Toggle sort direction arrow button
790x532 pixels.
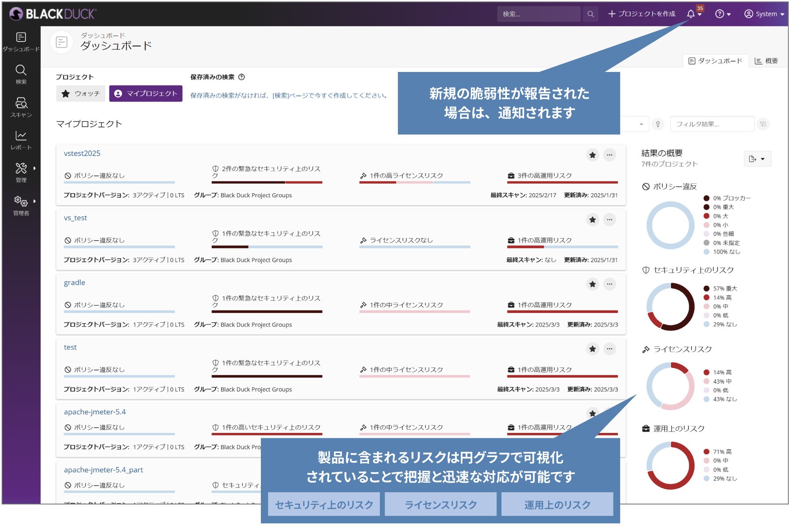pos(658,124)
